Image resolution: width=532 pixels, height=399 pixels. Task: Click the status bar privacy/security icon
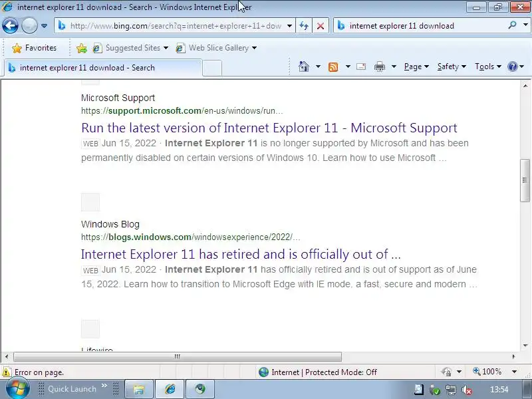pyautogui.click(x=446, y=372)
